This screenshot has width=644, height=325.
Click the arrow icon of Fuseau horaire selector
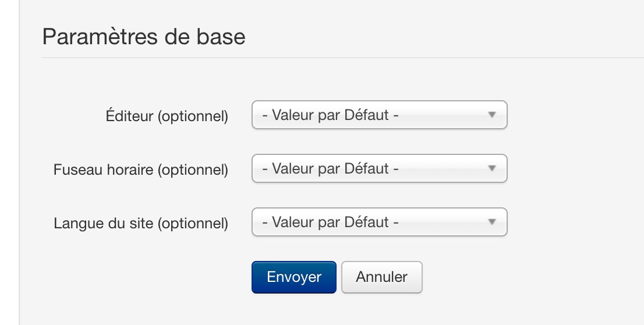tap(491, 168)
